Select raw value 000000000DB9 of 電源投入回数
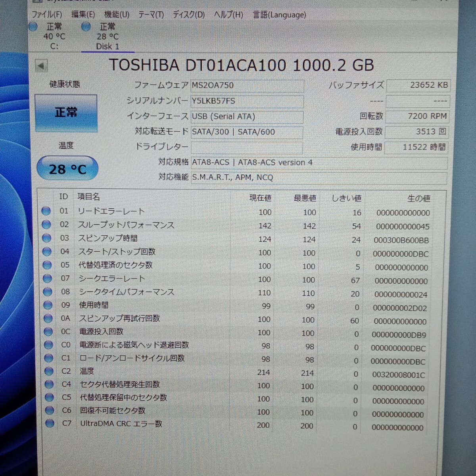The height and width of the screenshot is (476, 476). click(x=399, y=335)
